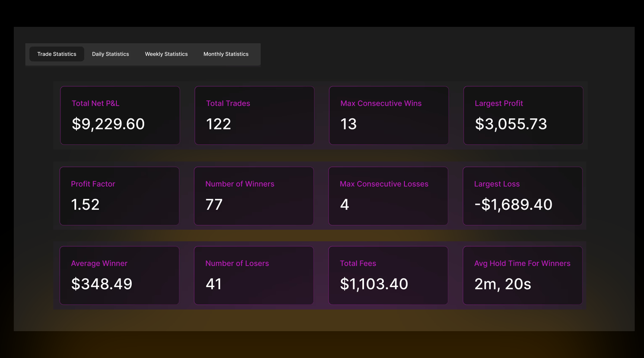Click the $1,103.40 total fees value
This screenshot has width=644, height=358.
374,284
